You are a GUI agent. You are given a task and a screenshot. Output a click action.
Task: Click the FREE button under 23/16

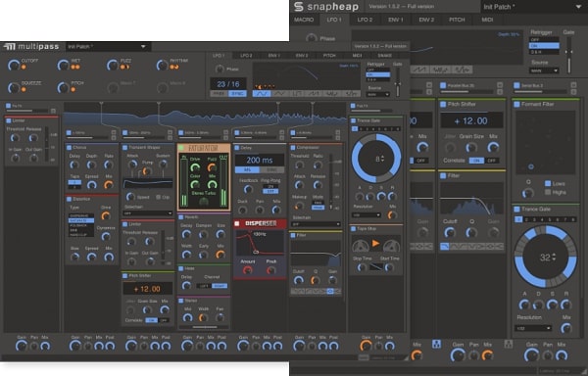pos(219,94)
